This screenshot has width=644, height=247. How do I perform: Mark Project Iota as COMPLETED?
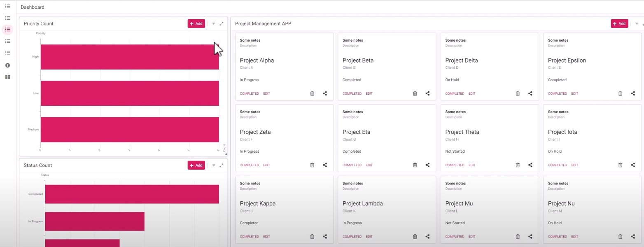click(558, 165)
